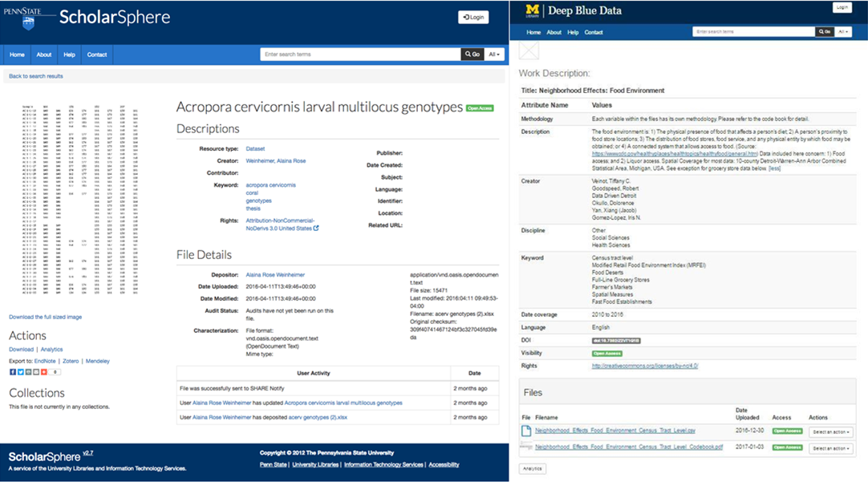The height and width of the screenshot is (482, 868).
Task: Open the Contact menu in Deep Blue Data
Action: coord(594,32)
